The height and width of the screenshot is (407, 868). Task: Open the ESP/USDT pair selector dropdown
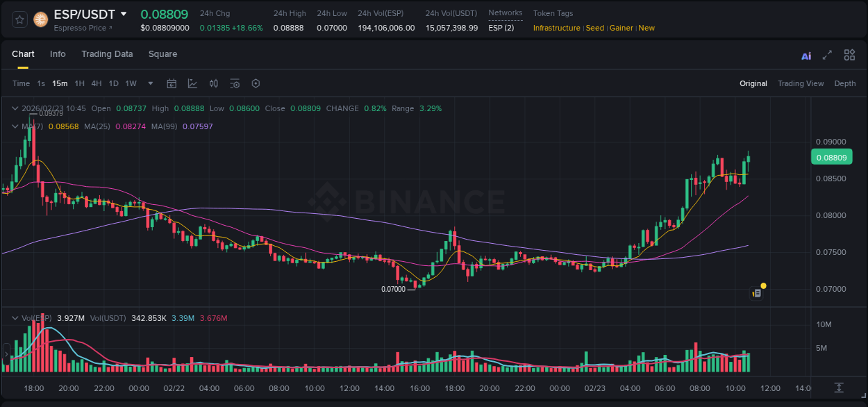pos(124,14)
